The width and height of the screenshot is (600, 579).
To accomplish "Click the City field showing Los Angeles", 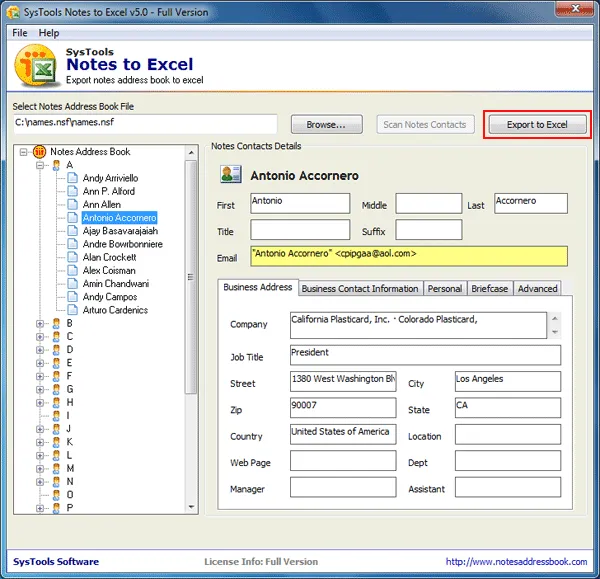I will [x=508, y=381].
